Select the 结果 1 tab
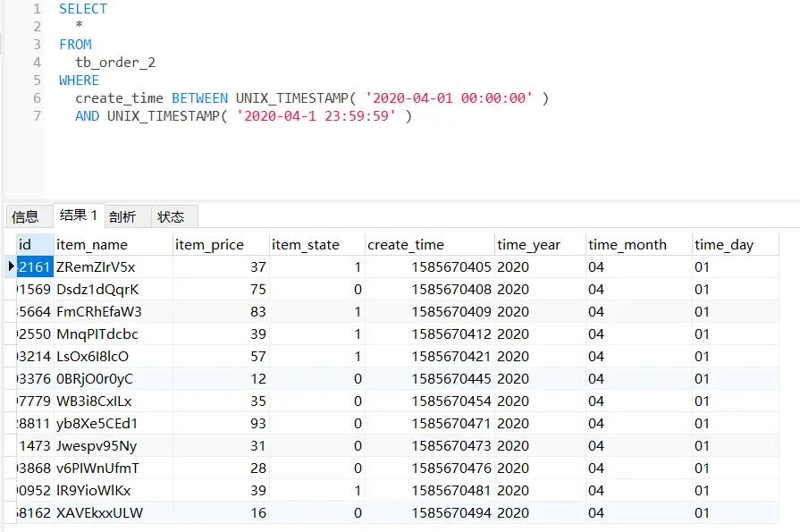 [x=79, y=215]
